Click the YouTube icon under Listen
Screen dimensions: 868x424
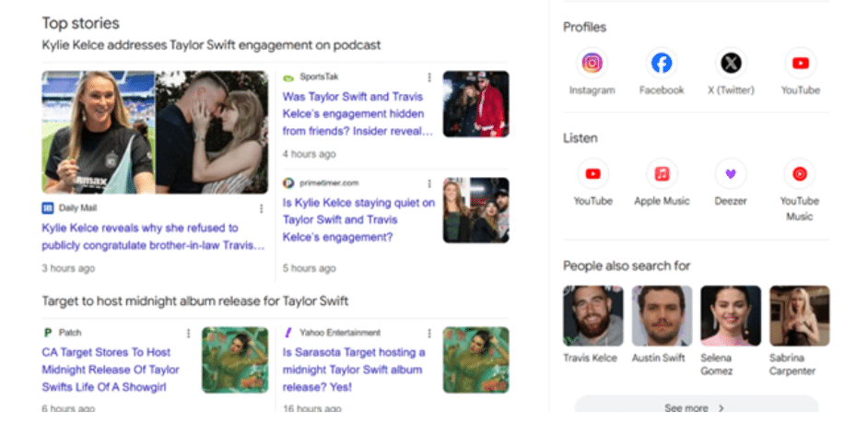(x=592, y=174)
